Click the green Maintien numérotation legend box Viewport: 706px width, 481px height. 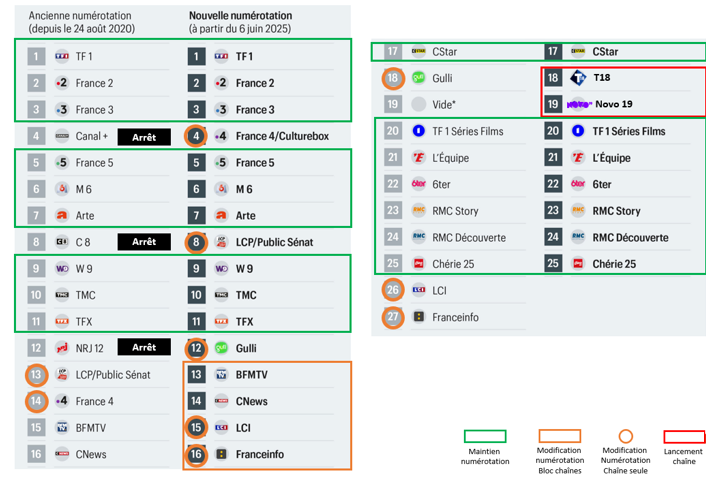coord(485,436)
